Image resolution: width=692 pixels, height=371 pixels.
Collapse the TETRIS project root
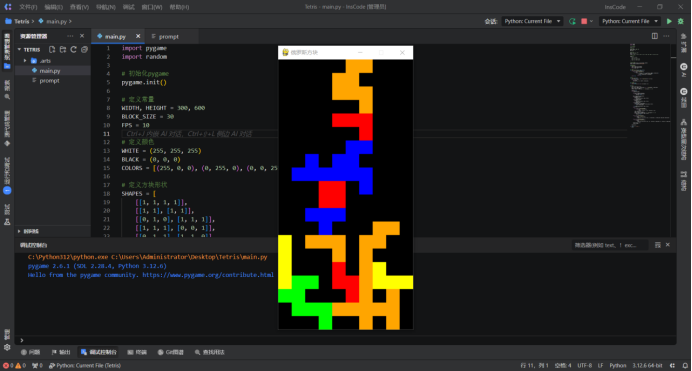[x=19, y=49]
